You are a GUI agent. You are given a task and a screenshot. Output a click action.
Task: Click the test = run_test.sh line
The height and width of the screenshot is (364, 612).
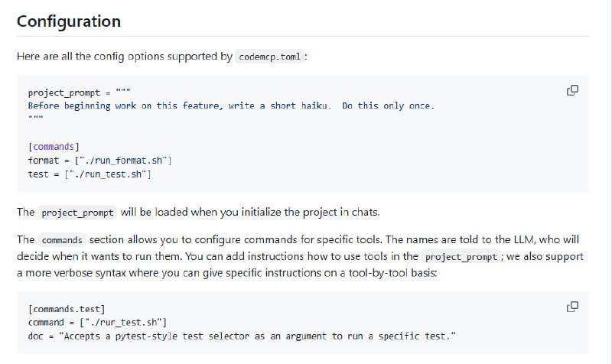point(89,174)
